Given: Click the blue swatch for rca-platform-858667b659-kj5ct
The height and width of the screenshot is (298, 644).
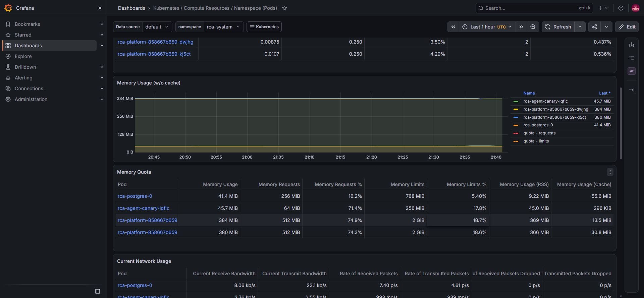Looking at the screenshot, I should (516, 117).
